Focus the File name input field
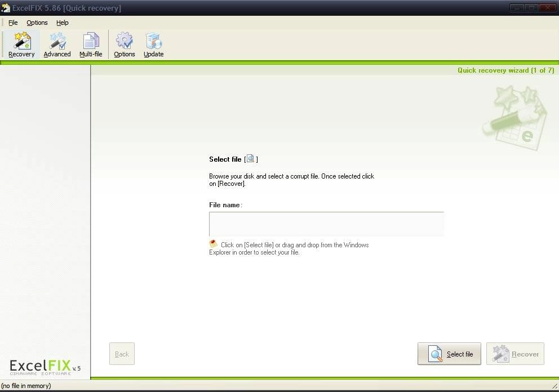This screenshot has width=559, height=392. click(x=326, y=224)
